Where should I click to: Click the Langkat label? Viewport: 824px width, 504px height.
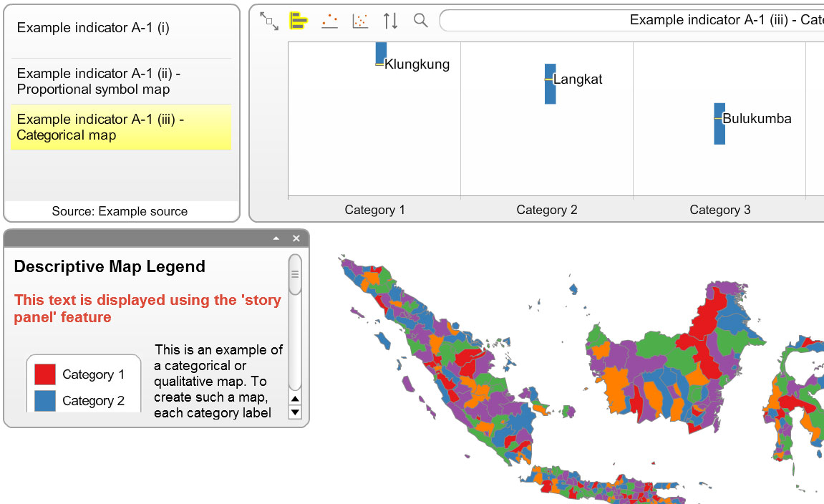[x=578, y=79]
